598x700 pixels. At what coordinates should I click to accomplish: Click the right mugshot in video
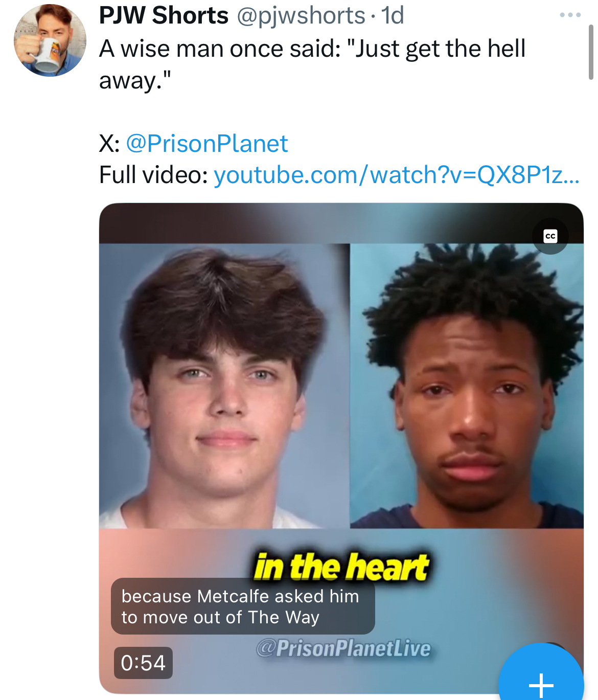pos(467,386)
